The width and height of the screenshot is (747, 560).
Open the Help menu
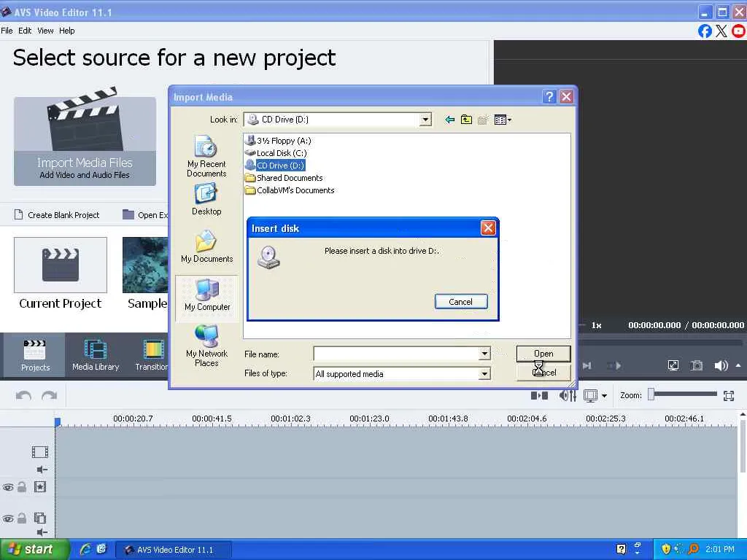(66, 31)
